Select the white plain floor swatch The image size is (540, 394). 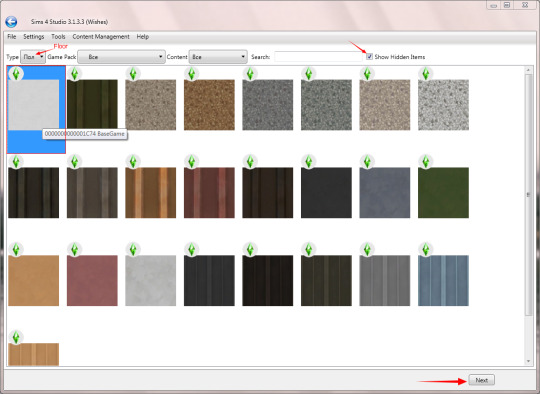click(33, 105)
